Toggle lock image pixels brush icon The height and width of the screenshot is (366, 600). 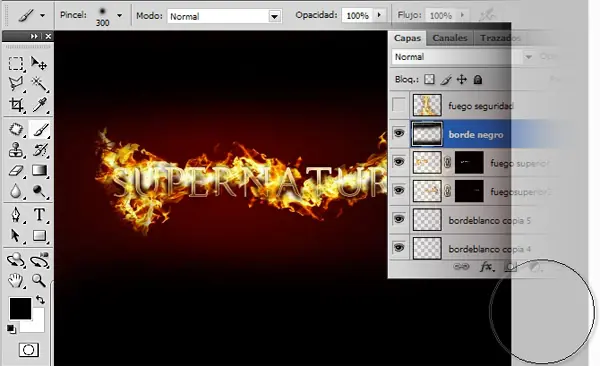446,79
